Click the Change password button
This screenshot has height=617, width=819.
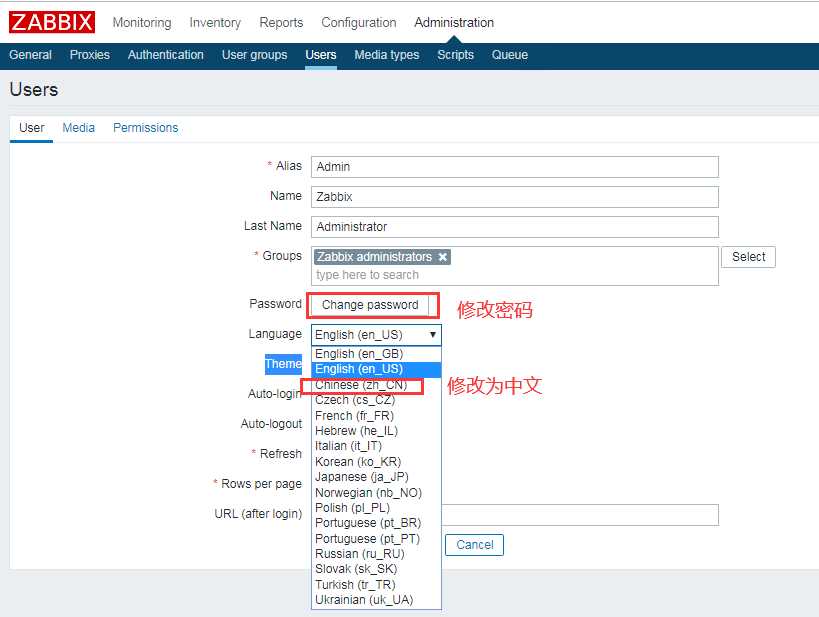pyautogui.click(x=370, y=305)
